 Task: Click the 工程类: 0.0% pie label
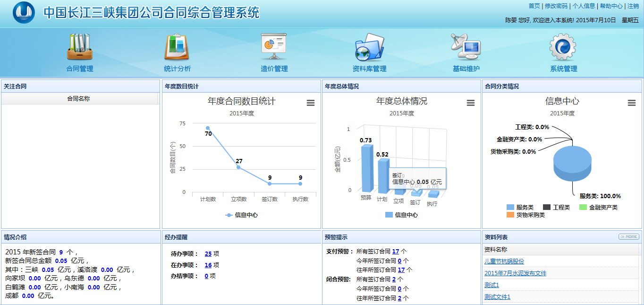pos(532,127)
